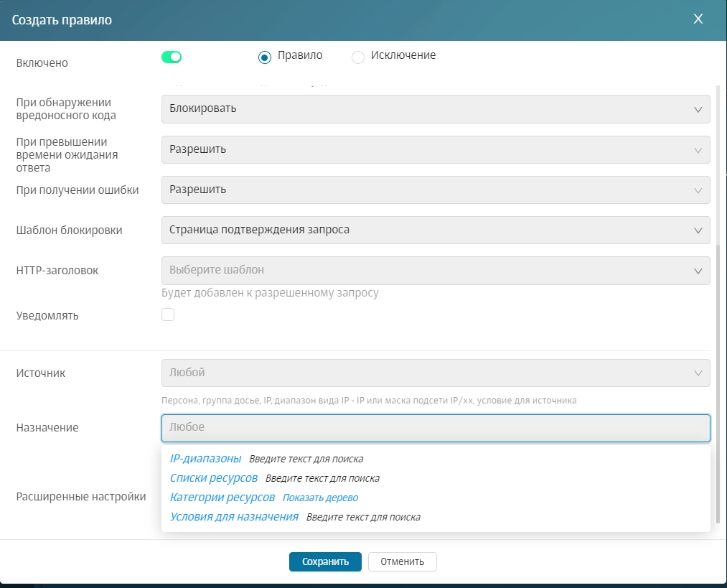Check the Уведомлять checkbox
Screen dimensions: 727x588
pyautogui.click(x=168, y=314)
